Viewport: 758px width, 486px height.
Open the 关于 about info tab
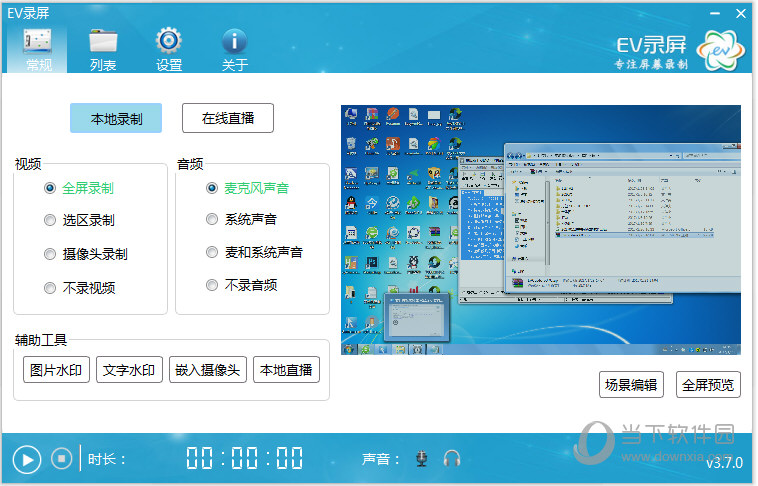(x=234, y=50)
